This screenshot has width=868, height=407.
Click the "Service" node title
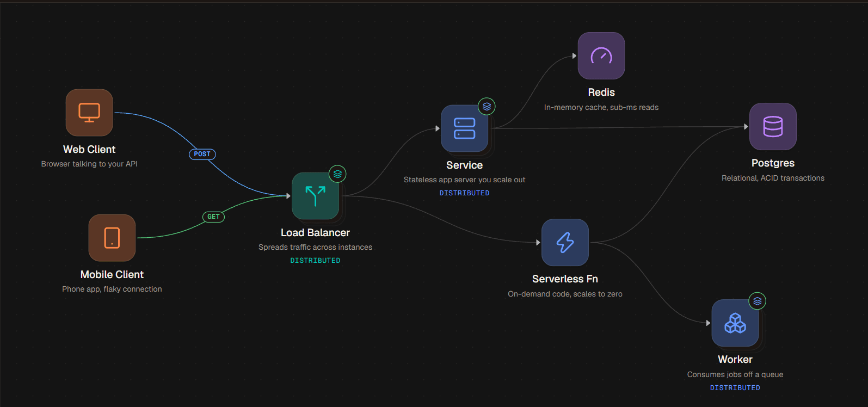click(464, 165)
